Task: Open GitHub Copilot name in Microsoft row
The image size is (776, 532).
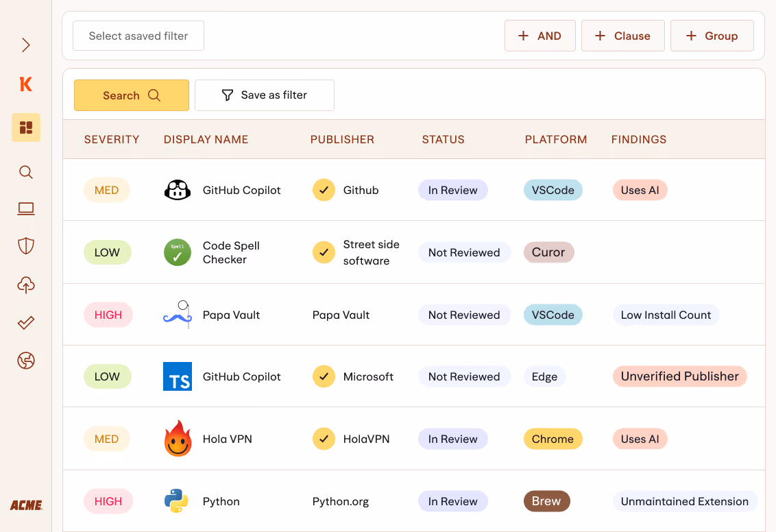Action: (x=241, y=376)
